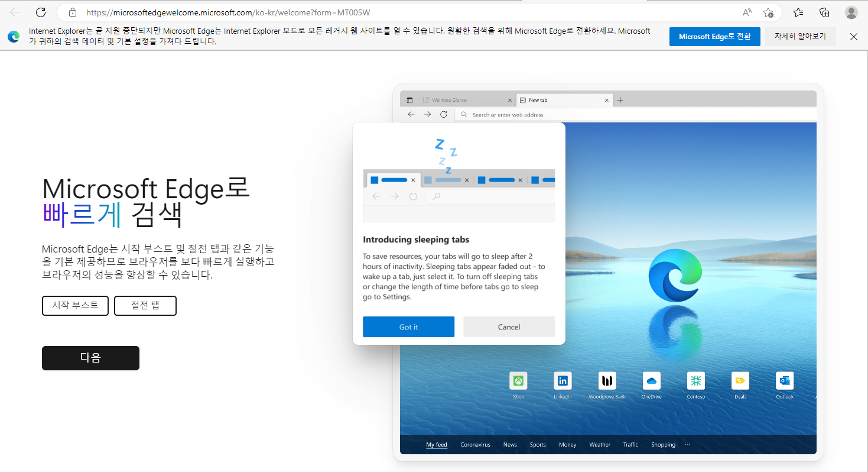Viewport: 868px width, 472px height.
Task: Open the Woodgrove Bank tile icon
Action: pos(607,381)
